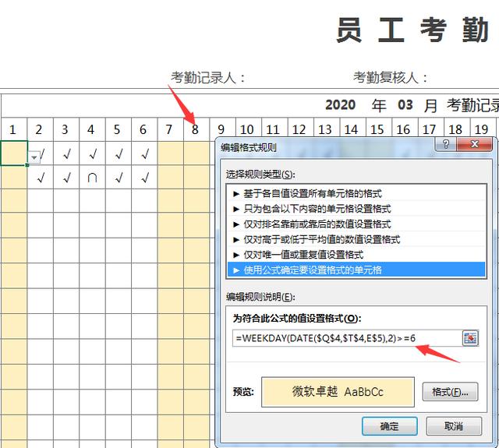Screen dimensions: 499x448
Task: Click the 考勤记录人： label
Action: tap(208, 78)
